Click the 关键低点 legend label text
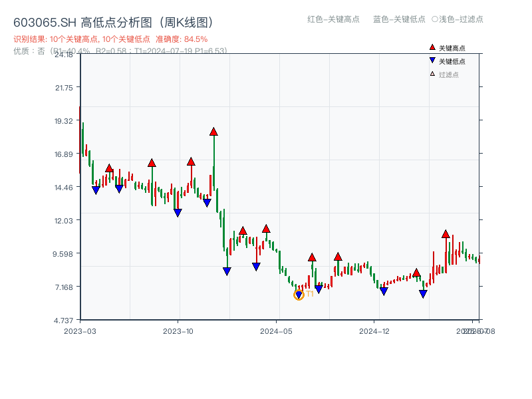Viewport: 532px width, 399px height. [x=452, y=61]
